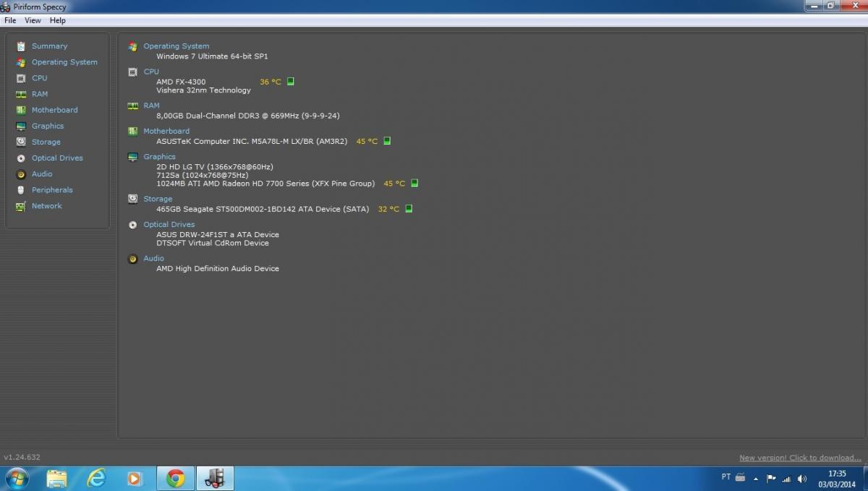Open Peripherals section from sidebar label
This screenshot has width=868, height=491.
pyautogui.click(x=52, y=189)
